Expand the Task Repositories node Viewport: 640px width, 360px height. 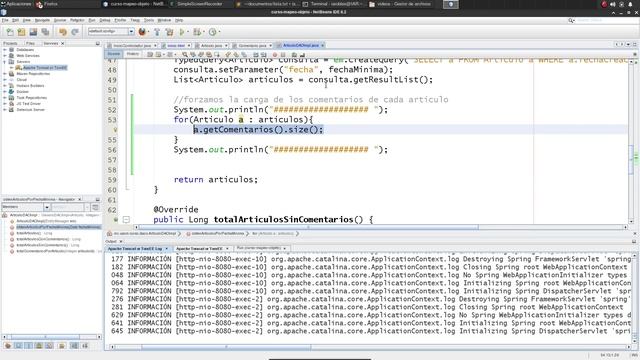coord(5,98)
